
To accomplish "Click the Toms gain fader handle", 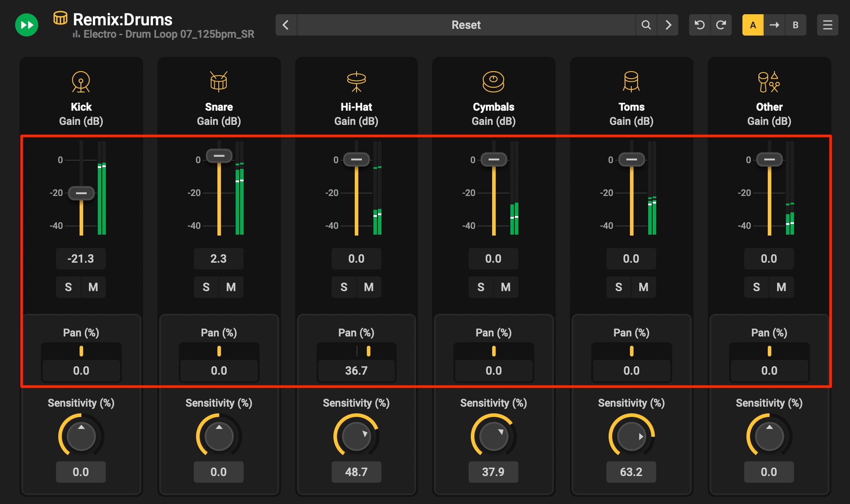I will click(x=632, y=160).
